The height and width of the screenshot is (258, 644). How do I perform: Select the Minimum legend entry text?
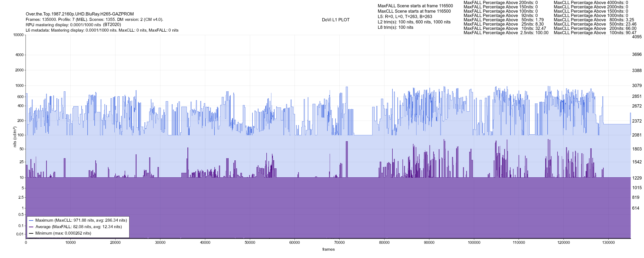point(63,233)
